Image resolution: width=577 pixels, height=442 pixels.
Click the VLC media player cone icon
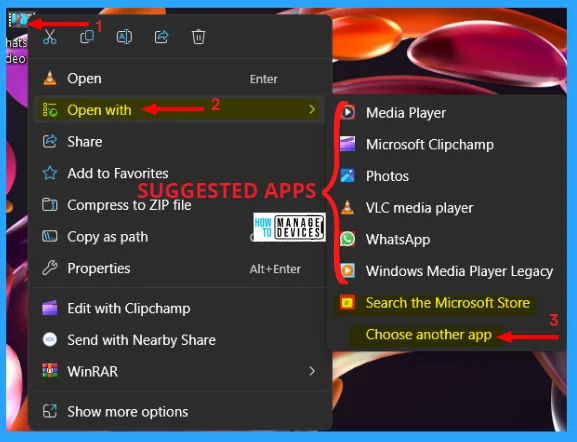click(348, 207)
